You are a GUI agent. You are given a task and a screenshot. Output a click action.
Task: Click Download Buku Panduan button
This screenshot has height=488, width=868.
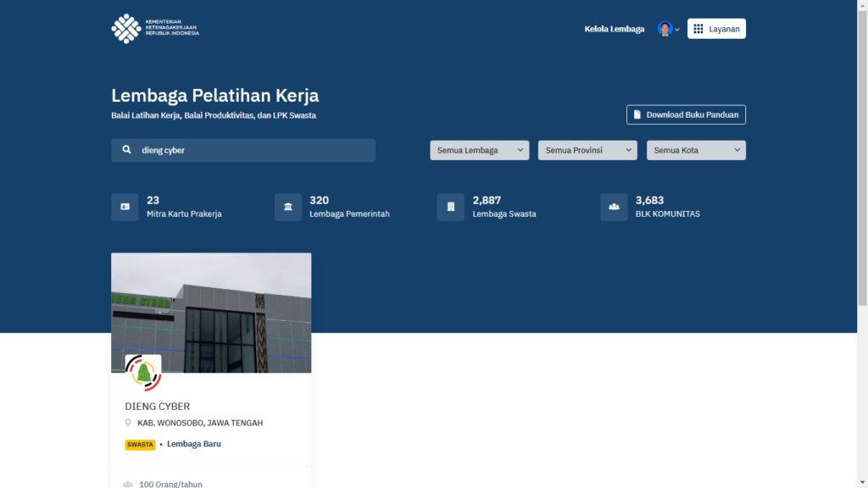click(686, 114)
